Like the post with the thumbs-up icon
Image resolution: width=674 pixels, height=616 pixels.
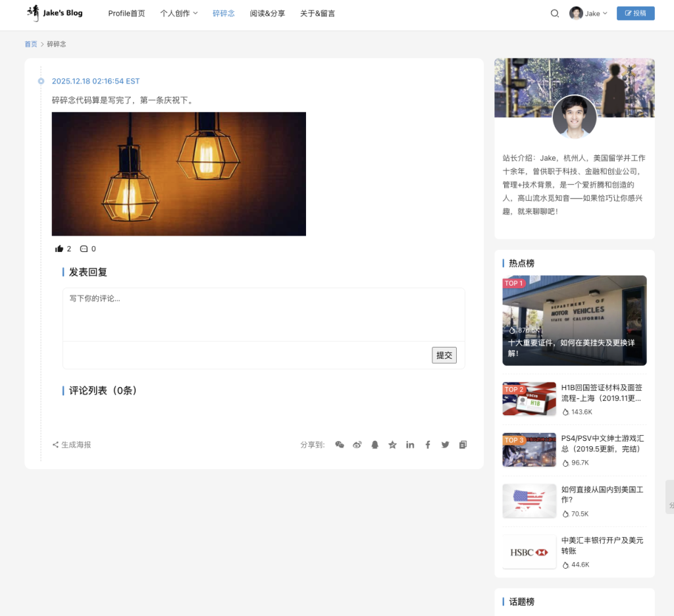[62, 248]
